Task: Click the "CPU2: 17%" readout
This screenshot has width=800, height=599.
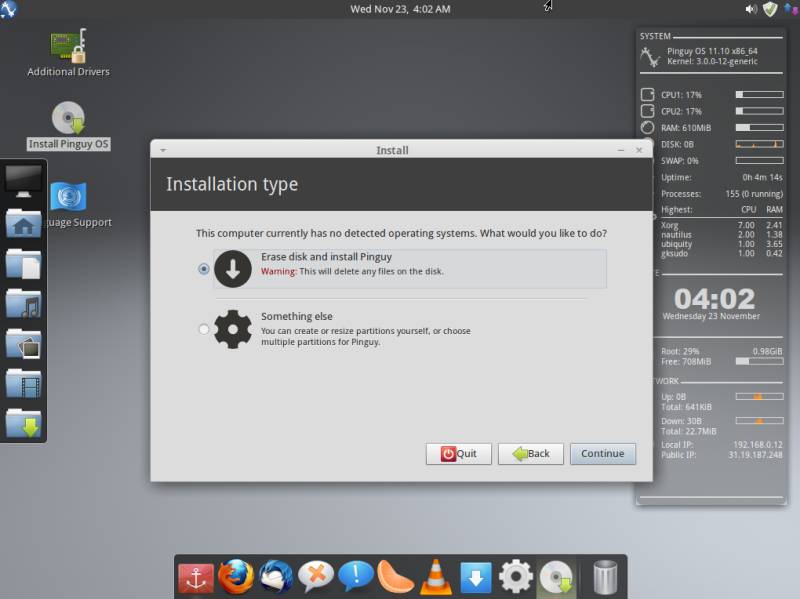Action: pos(681,111)
